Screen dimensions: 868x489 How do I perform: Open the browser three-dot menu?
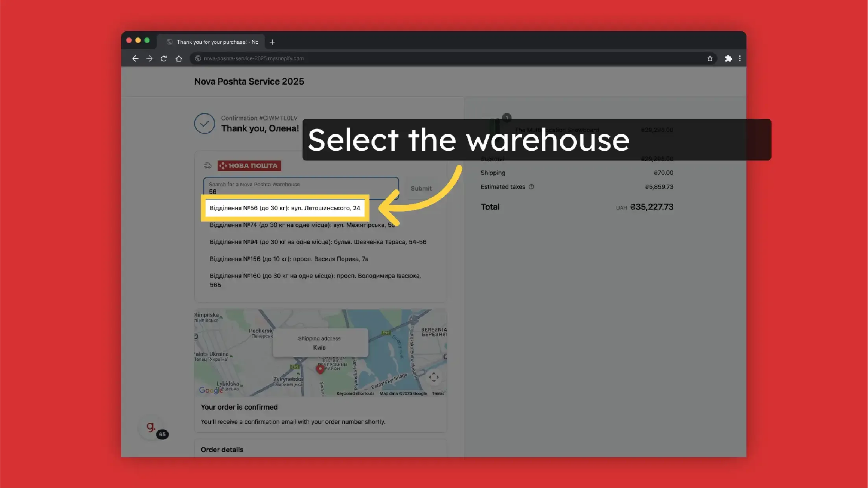(740, 59)
